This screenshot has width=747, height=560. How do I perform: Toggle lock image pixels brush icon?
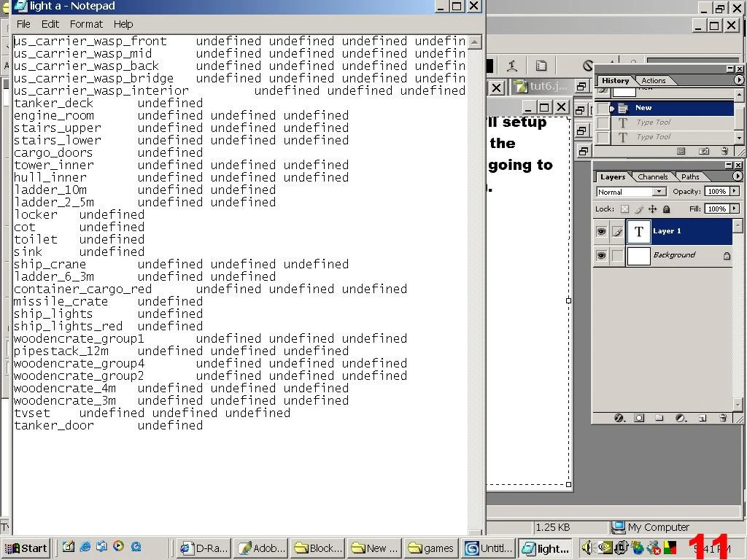pos(639,209)
